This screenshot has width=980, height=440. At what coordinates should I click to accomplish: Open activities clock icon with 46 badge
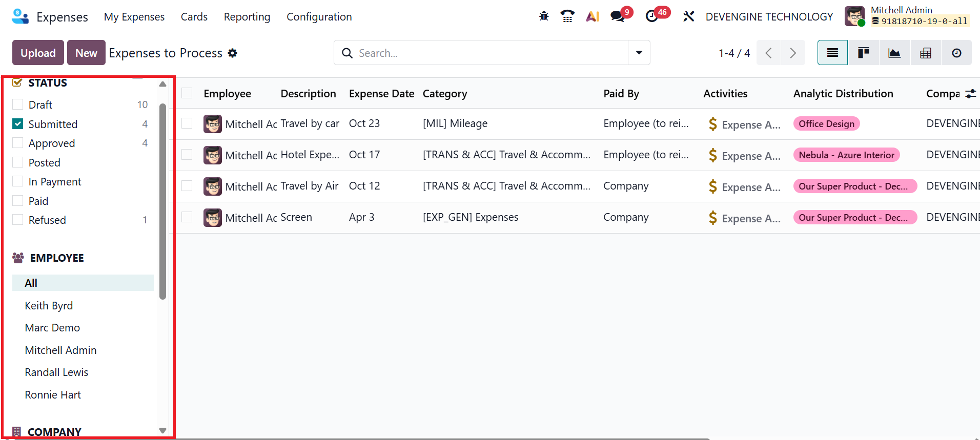(x=652, y=16)
